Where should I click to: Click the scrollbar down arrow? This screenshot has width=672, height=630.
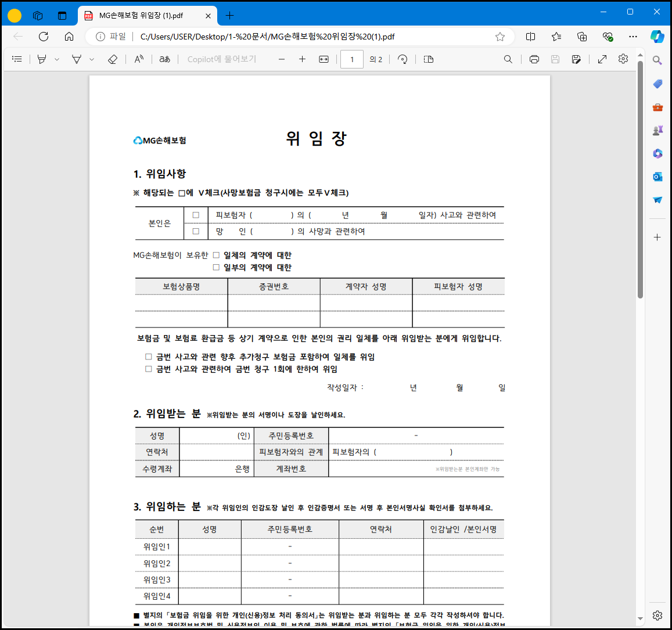click(640, 618)
